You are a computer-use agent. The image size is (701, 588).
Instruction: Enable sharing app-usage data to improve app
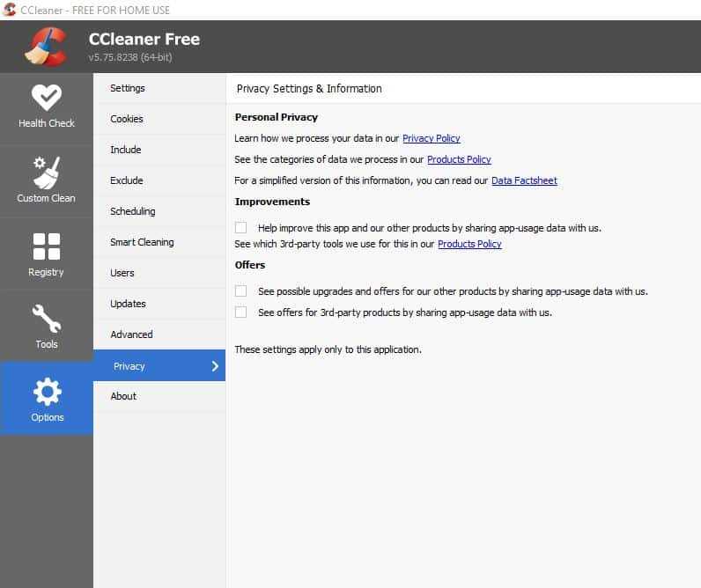pyautogui.click(x=240, y=227)
